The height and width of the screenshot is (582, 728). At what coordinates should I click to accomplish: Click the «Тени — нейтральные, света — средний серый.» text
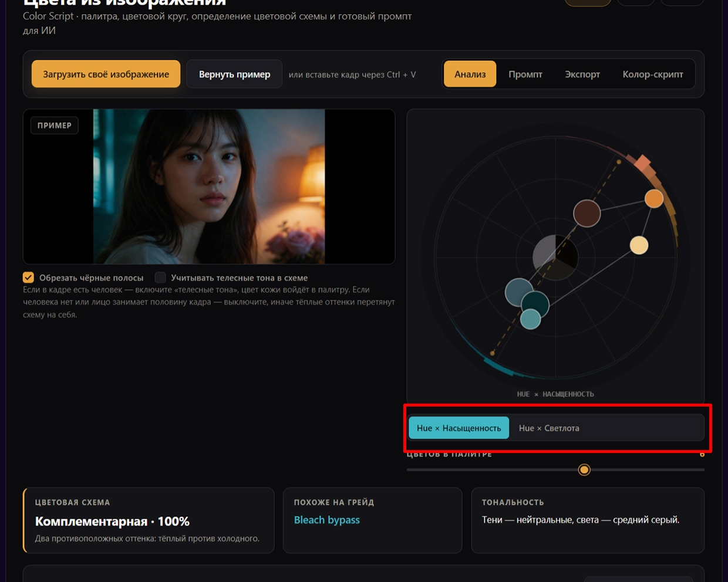(x=581, y=520)
